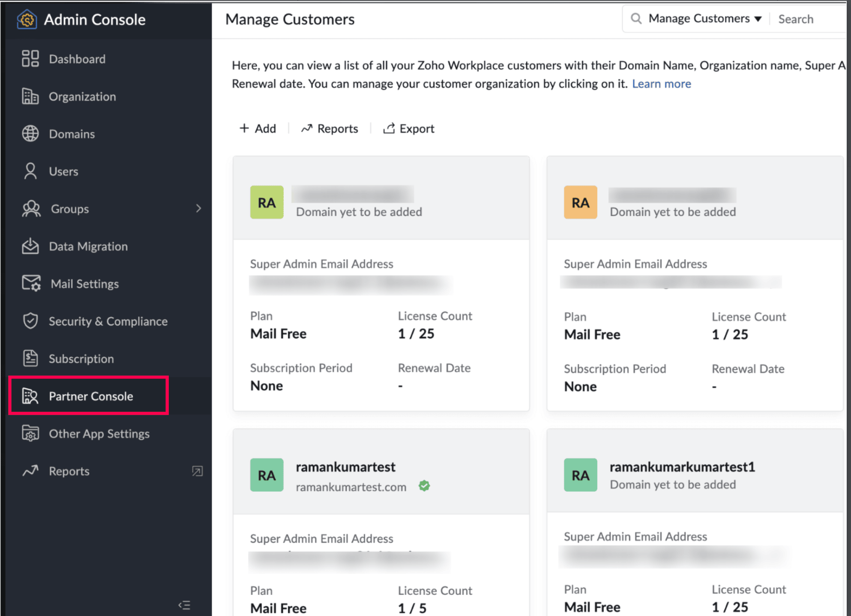Open Security & Compliance menu item
This screenshot has height=616, width=851.
click(109, 321)
